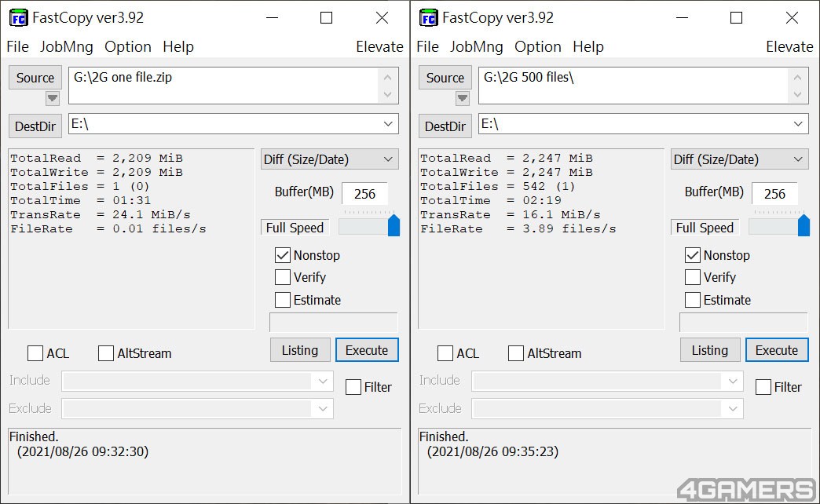The image size is (820, 504).
Task: Expand DestDir E:\ dropdown in right window
Action: point(798,124)
